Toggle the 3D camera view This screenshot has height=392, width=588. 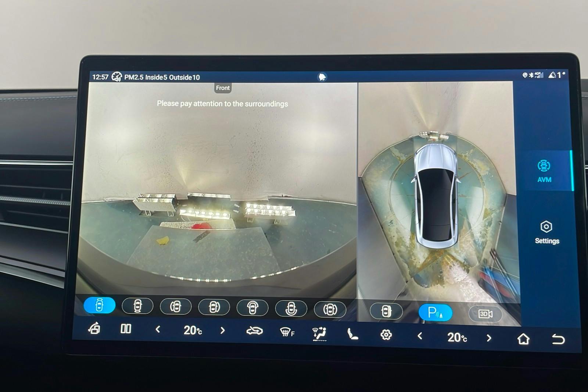[x=485, y=314]
